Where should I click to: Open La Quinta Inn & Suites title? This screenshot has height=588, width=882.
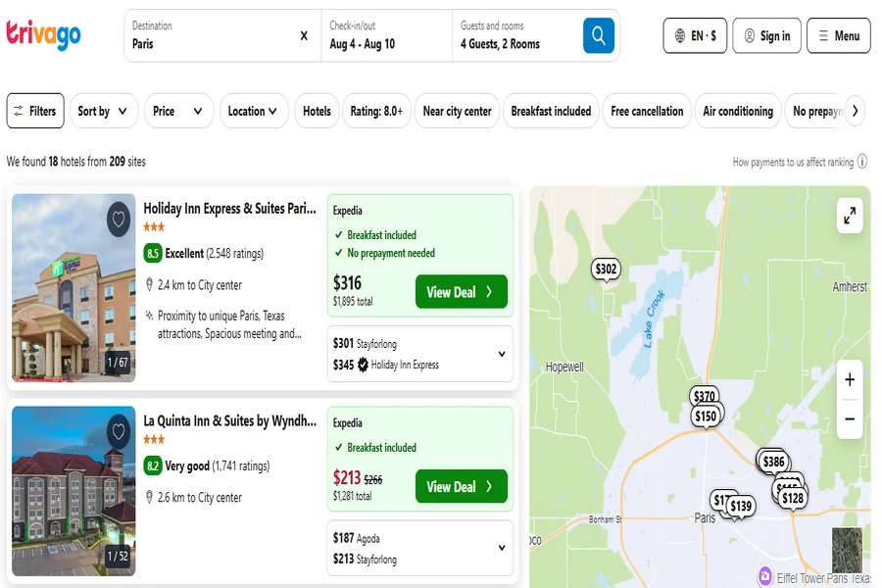coord(229,420)
